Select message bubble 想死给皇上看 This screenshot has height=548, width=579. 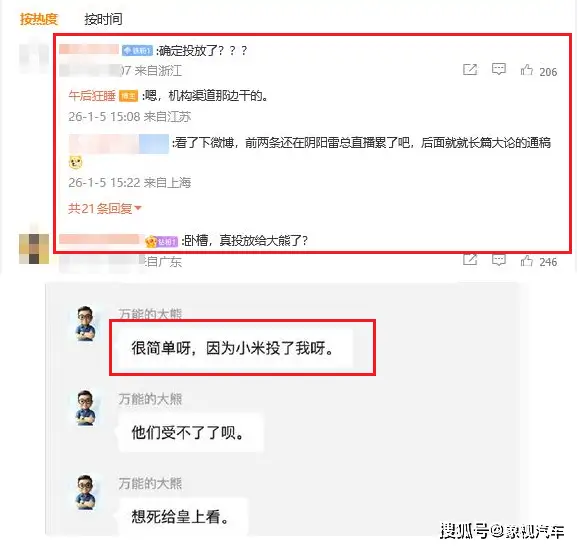click(x=182, y=516)
